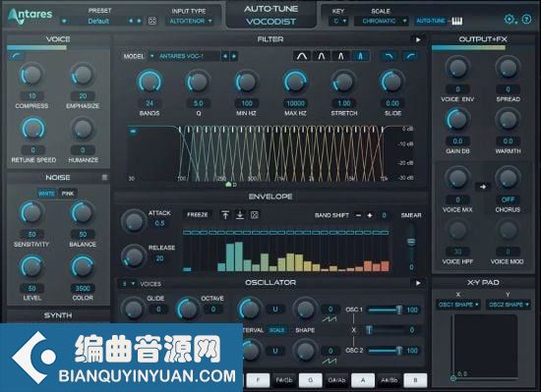Click the Noise section menu icon
The image size is (541, 392).
104,178
